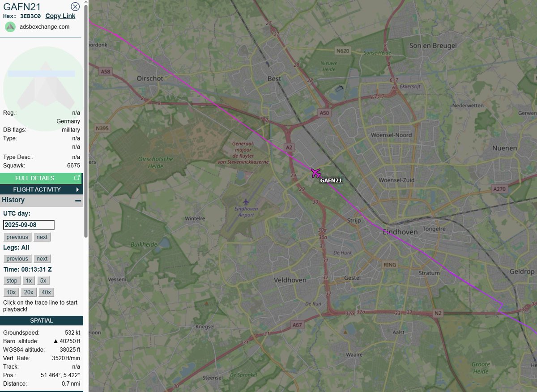
Task: Click the Vert. Rate value 3520 ft/min
Action: pos(66,358)
